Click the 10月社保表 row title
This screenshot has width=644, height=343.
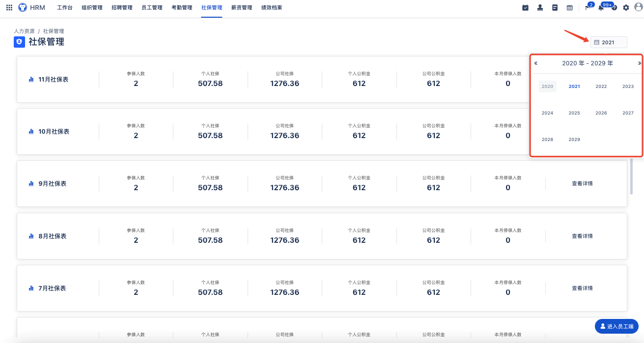coord(54,132)
